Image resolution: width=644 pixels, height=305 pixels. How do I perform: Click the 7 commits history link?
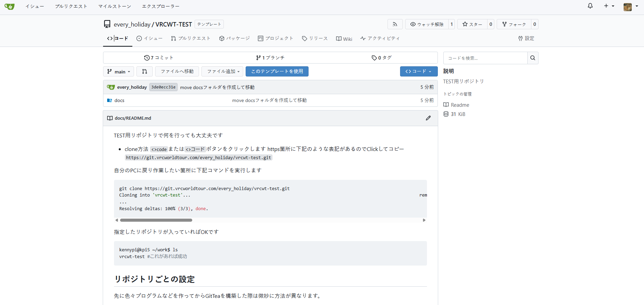click(159, 58)
